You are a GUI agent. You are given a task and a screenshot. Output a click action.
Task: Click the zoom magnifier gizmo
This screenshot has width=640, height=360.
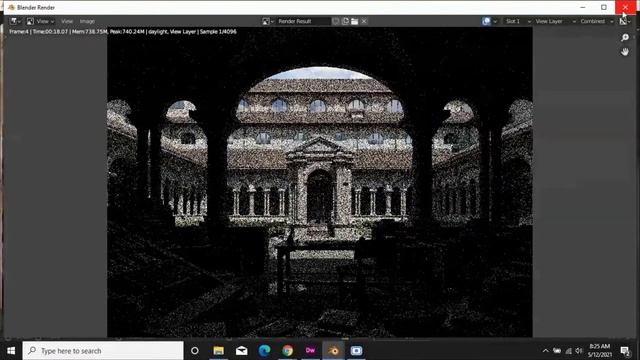[x=625, y=38]
